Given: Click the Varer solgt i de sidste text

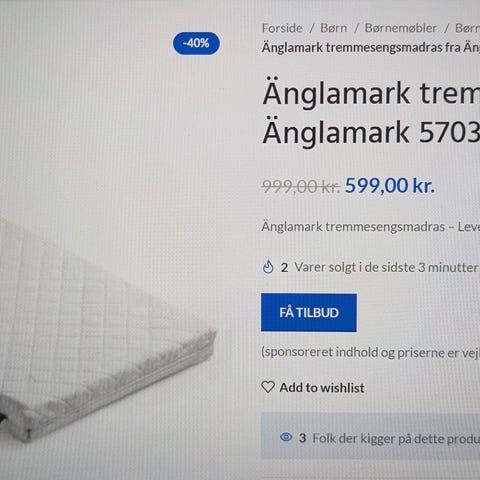Looking at the screenshot, I should [x=387, y=267].
